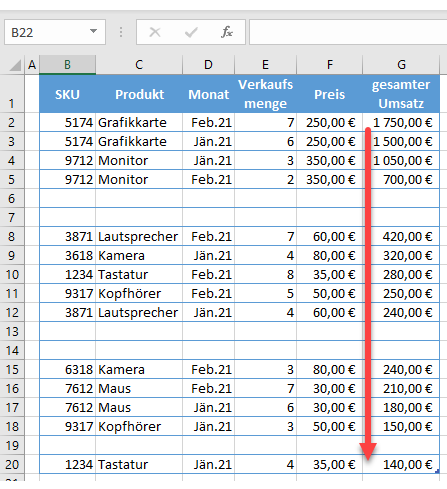The height and width of the screenshot is (489, 447).
Task: Click the Monat header cell
Action: pos(208,94)
